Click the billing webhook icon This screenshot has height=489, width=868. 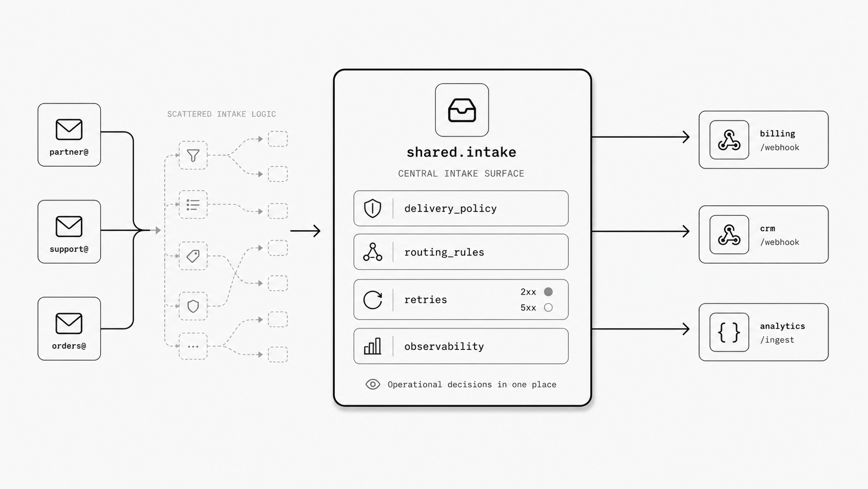pyautogui.click(x=729, y=140)
